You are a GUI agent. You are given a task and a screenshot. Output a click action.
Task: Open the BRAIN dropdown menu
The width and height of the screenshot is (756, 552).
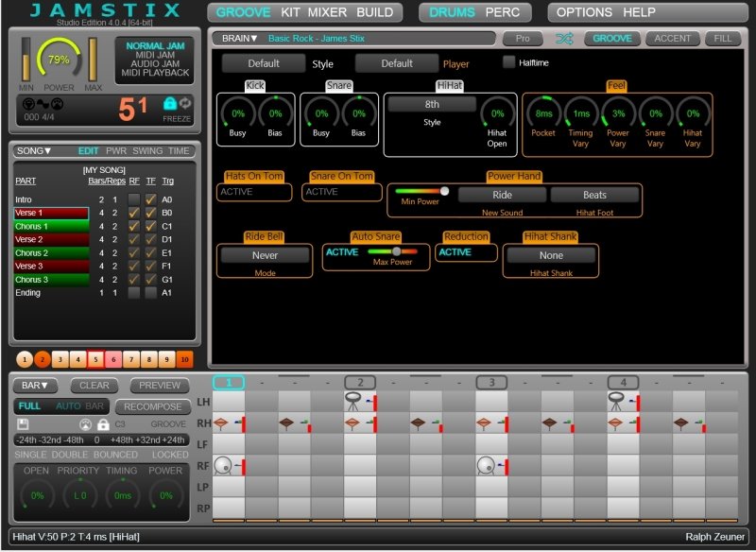point(240,38)
